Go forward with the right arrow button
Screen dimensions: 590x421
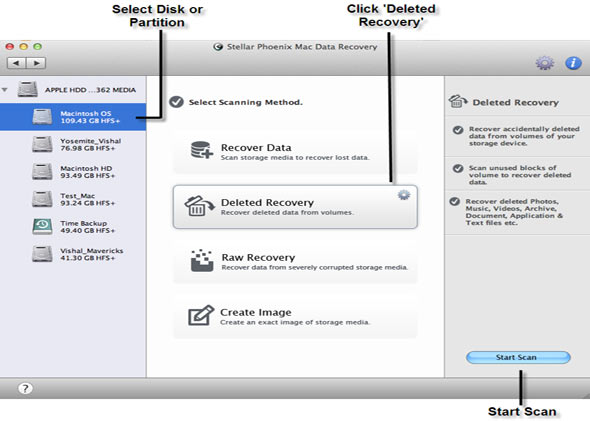click(x=36, y=63)
